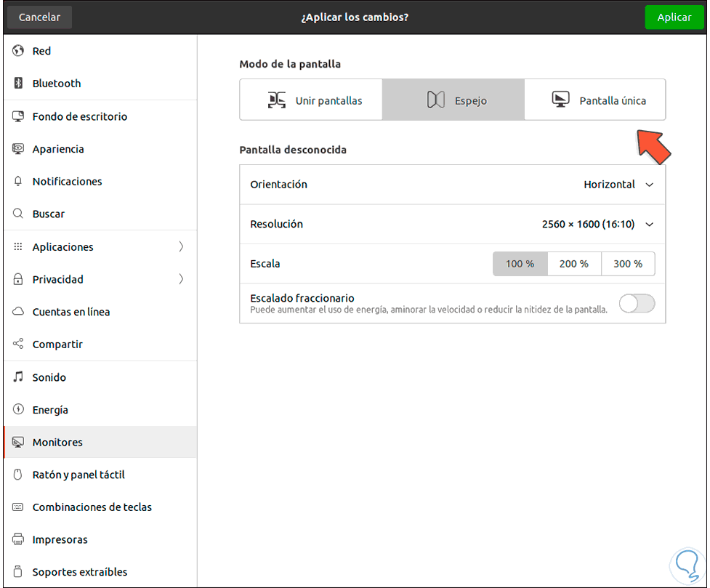The image size is (710, 588).
Task: Open the Apariencia section
Action: pos(100,149)
